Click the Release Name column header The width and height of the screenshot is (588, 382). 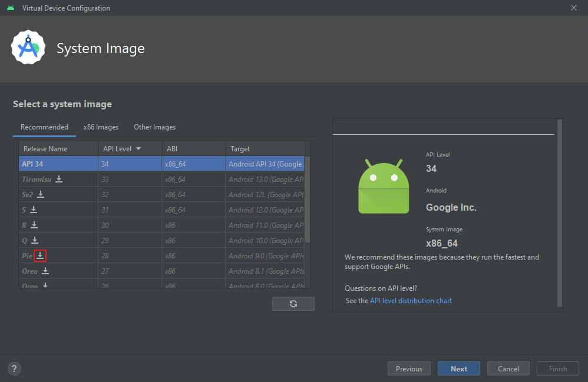(45, 149)
